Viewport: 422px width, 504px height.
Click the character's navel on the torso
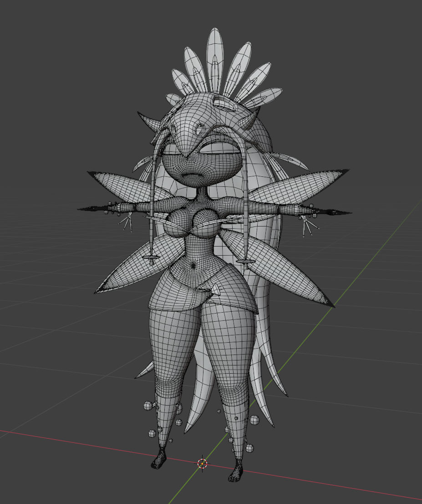click(193, 266)
